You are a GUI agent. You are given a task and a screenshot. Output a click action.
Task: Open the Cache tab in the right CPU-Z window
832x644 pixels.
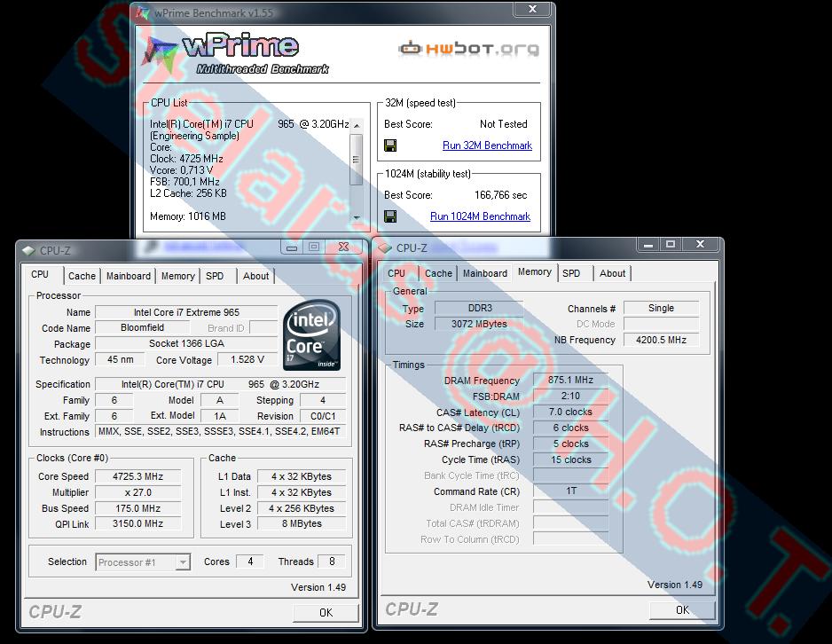[438, 273]
